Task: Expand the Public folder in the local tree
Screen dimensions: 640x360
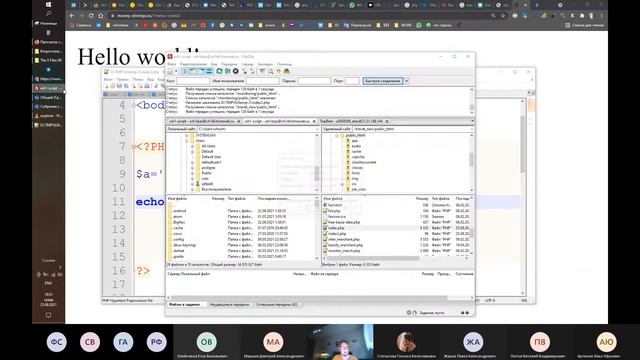Action: [x=192, y=173]
